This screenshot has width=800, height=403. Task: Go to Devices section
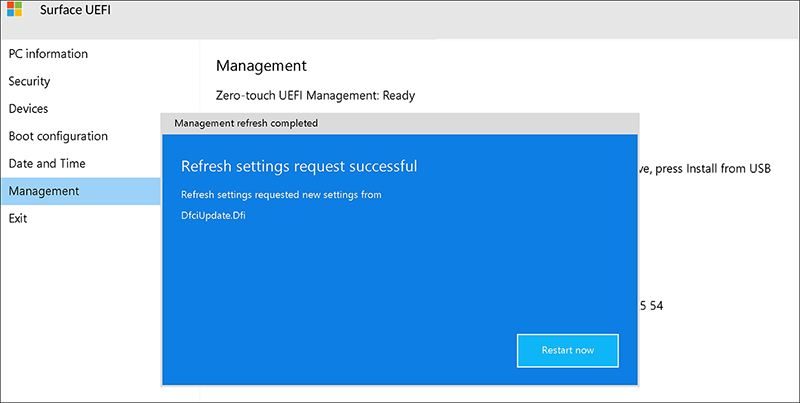(x=28, y=109)
